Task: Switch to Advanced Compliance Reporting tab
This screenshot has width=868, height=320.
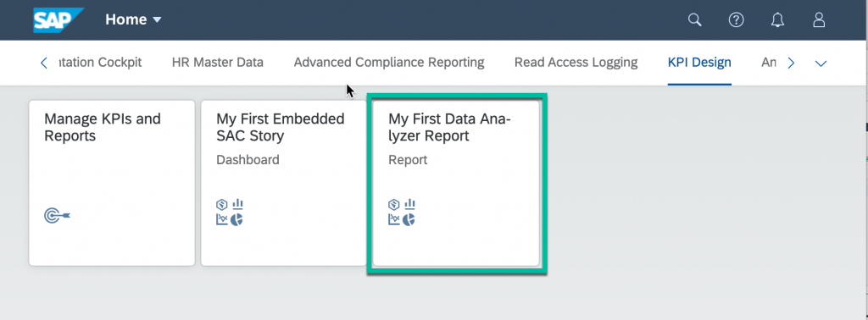Action: pyautogui.click(x=389, y=63)
